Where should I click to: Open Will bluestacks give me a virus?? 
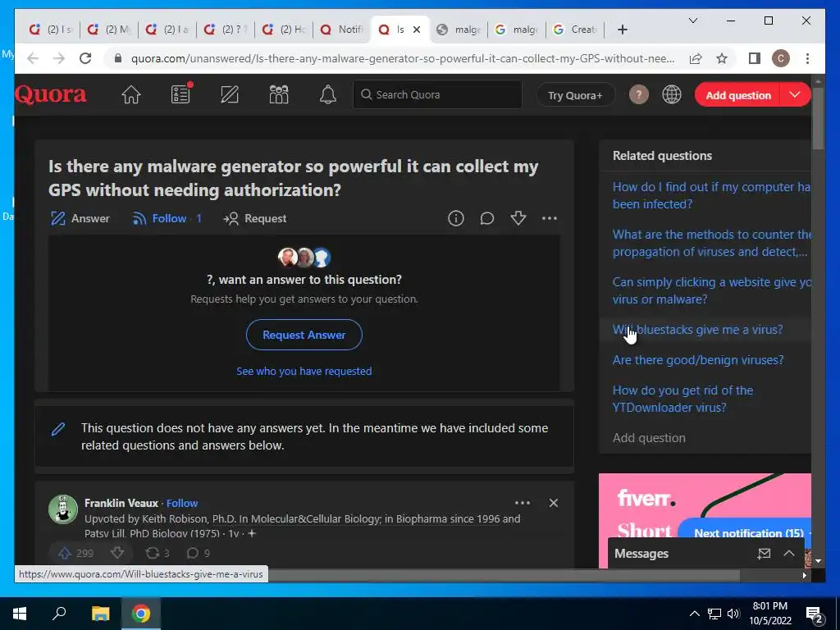(697, 330)
